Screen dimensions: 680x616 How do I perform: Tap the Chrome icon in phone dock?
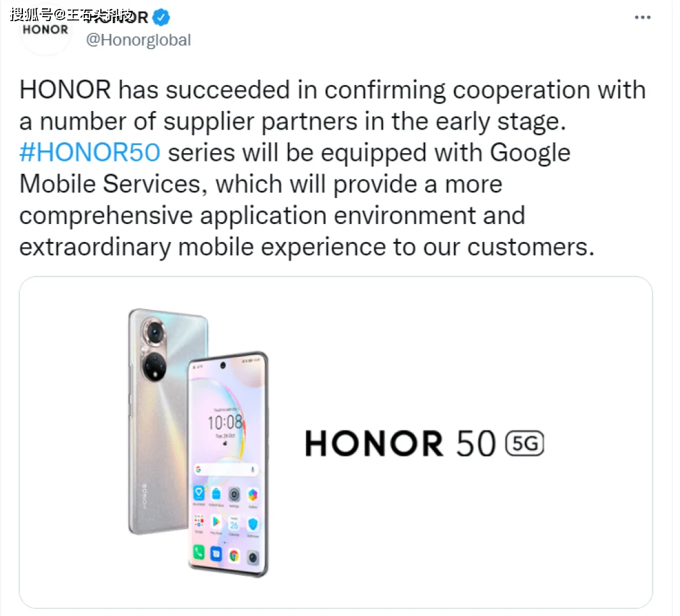tap(234, 555)
